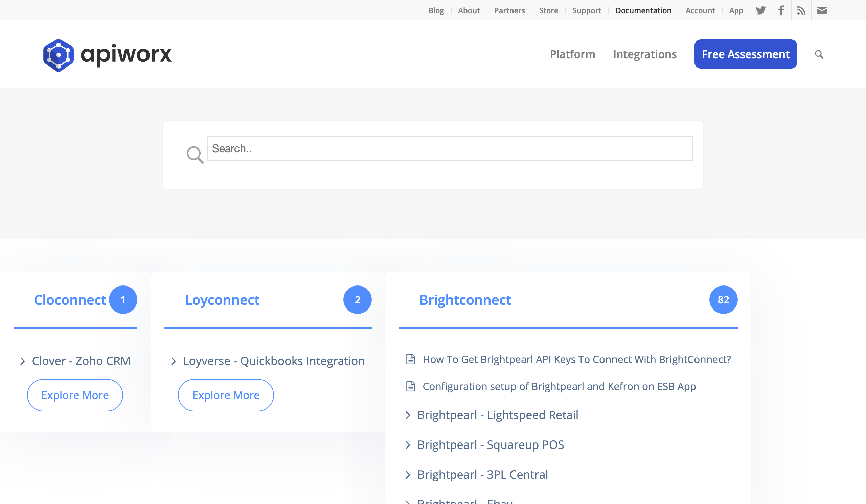Open the Cloconnect category heading
Image resolution: width=866 pixels, height=504 pixels.
click(x=70, y=300)
